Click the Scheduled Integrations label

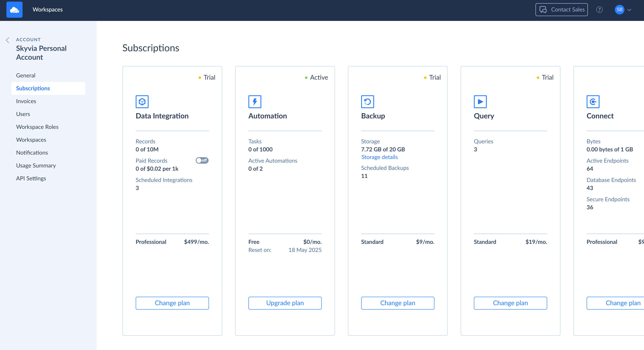164,180
